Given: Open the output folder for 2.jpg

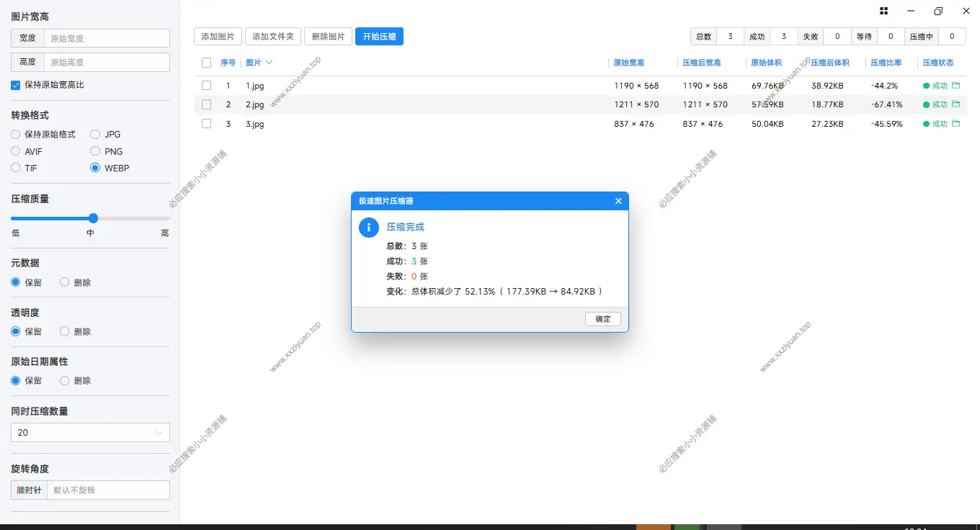Looking at the screenshot, I should [x=955, y=104].
